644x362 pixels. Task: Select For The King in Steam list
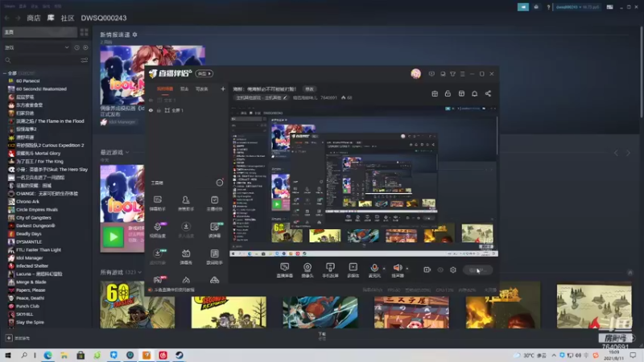coord(39,162)
